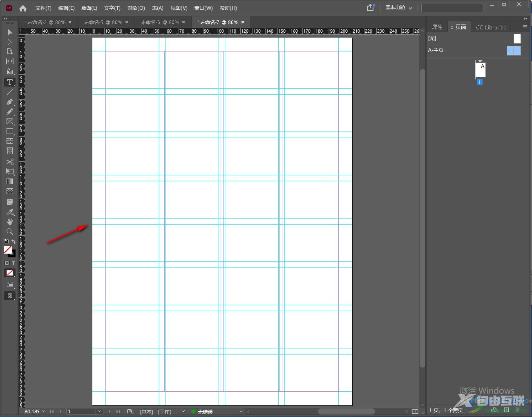The height and width of the screenshot is (417, 532).
Task: Open the Pages panel flyout menu
Action: click(525, 27)
